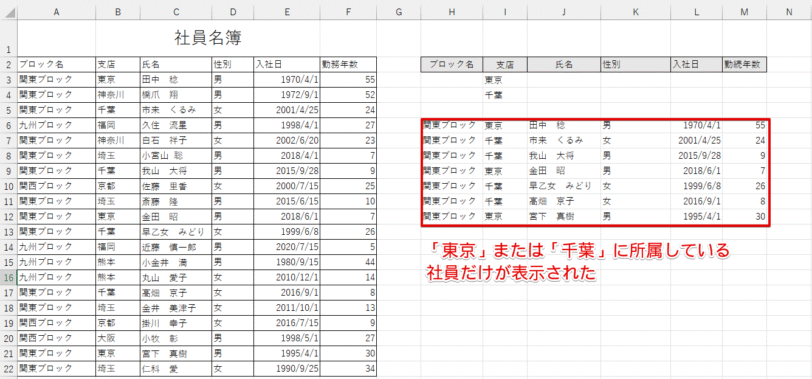812x379 pixels.
Task: Click the 入社日 header in column E
Action: point(286,65)
